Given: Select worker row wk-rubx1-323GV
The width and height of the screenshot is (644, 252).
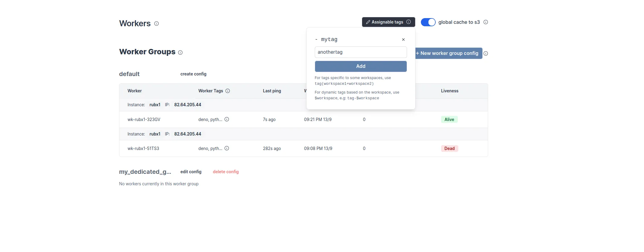Looking at the screenshot, I should (x=144, y=120).
